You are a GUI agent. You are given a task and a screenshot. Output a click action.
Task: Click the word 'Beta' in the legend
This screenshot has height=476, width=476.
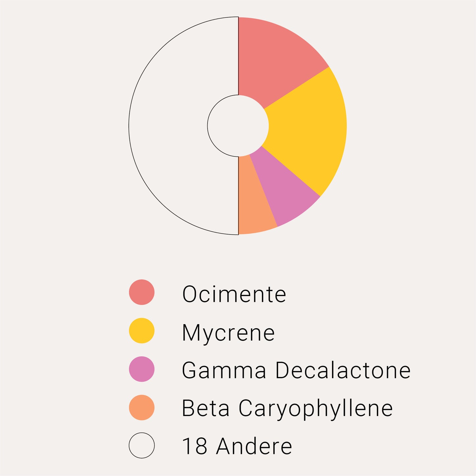tap(206, 408)
